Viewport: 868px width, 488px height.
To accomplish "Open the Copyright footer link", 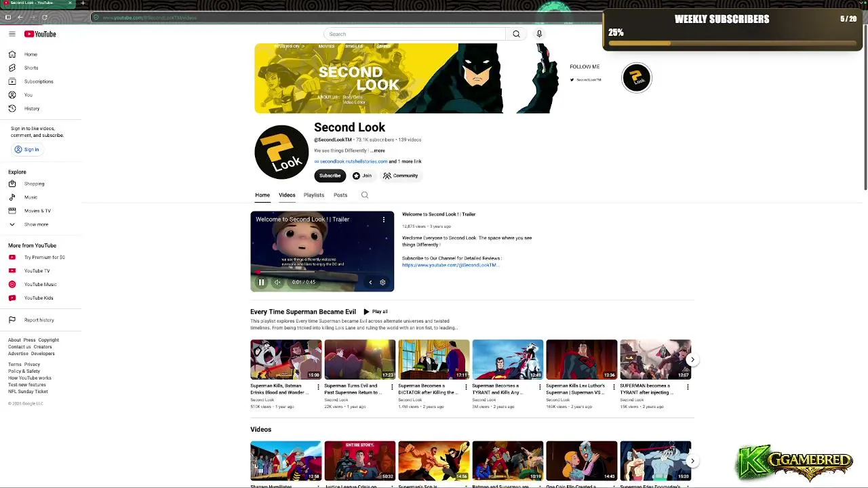I will pyautogui.click(x=49, y=340).
